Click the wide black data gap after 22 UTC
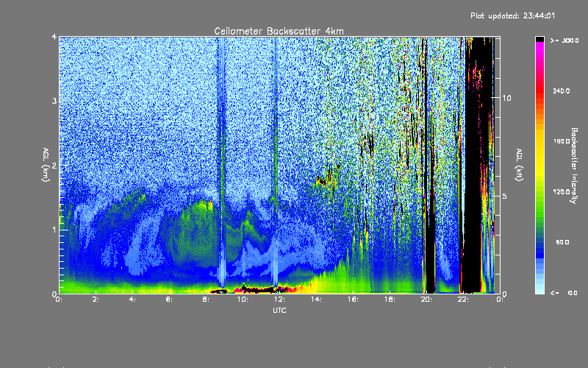The width and height of the screenshot is (588, 368). click(473, 165)
